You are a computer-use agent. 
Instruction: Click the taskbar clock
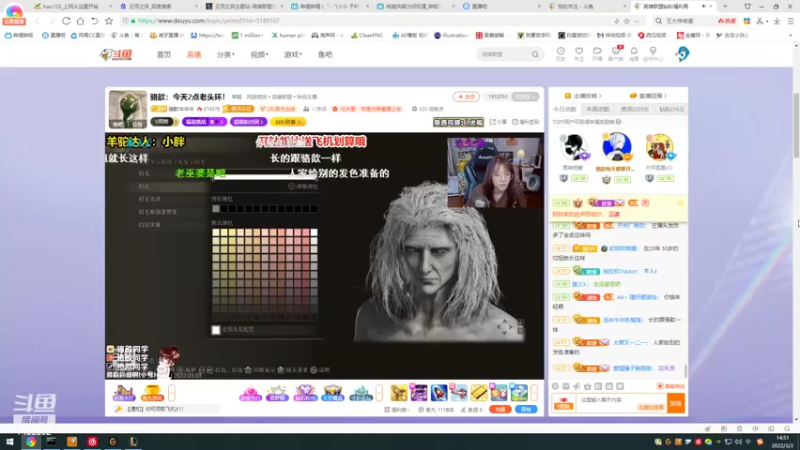point(783,441)
